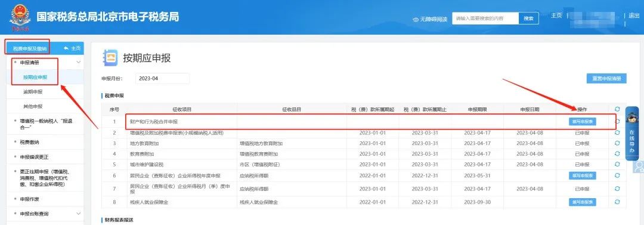
Task: Collapse the 申报清册 menu chevron
Action: pyautogui.click(x=79, y=62)
